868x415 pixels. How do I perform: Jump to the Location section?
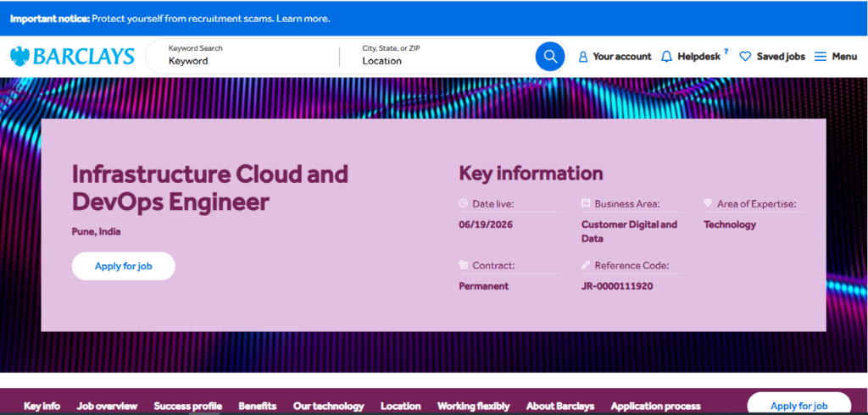[401, 407]
